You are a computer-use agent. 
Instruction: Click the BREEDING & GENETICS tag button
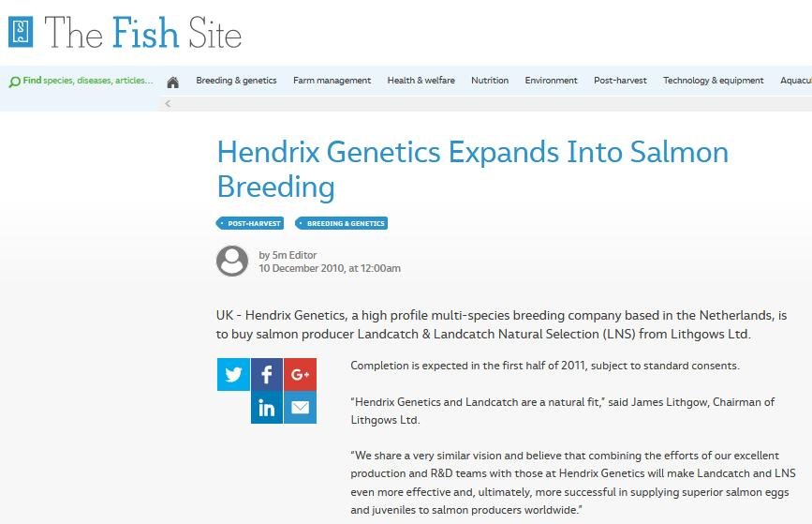[342, 223]
